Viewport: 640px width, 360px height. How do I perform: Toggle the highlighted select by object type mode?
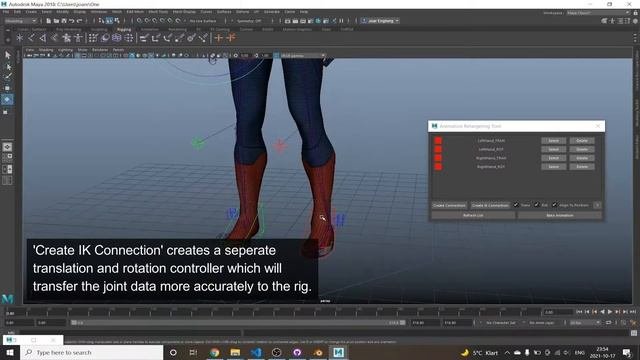109,21
